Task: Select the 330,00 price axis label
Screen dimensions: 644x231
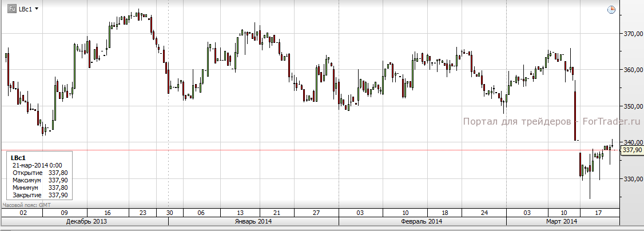Action: pos(633,179)
